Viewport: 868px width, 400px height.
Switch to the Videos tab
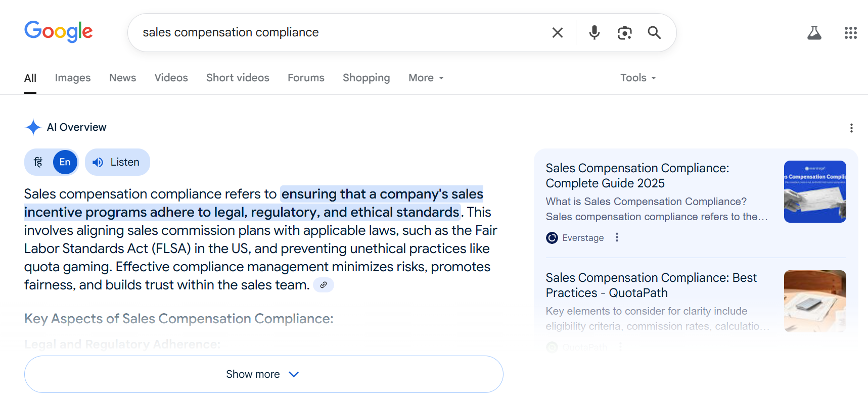click(x=171, y=78)
